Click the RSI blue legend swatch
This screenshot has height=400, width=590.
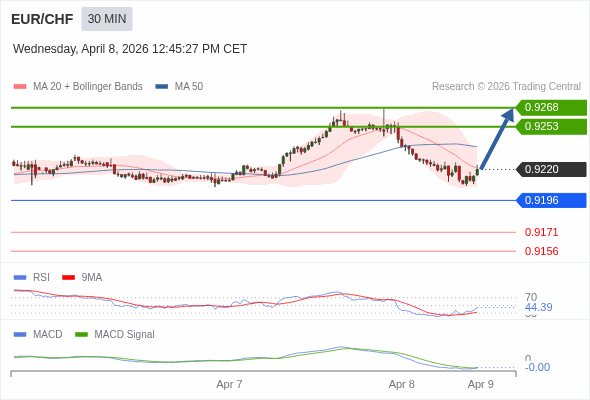pos(20,278)
